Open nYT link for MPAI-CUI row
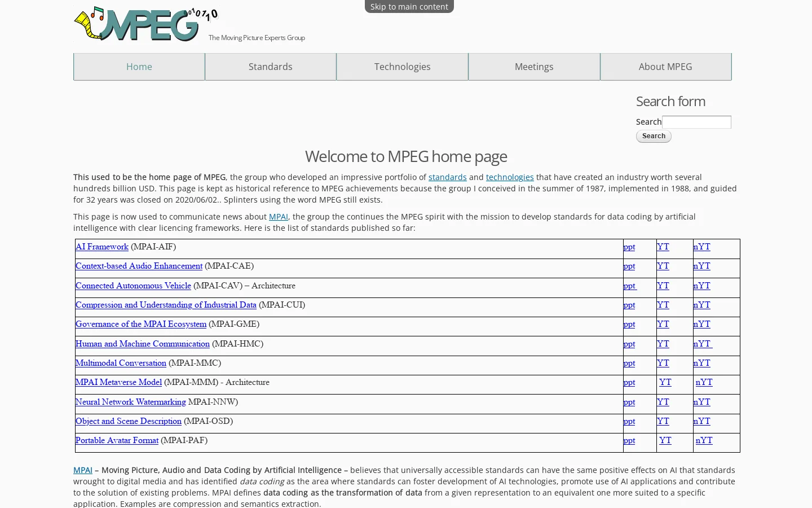 pos(702,305)
